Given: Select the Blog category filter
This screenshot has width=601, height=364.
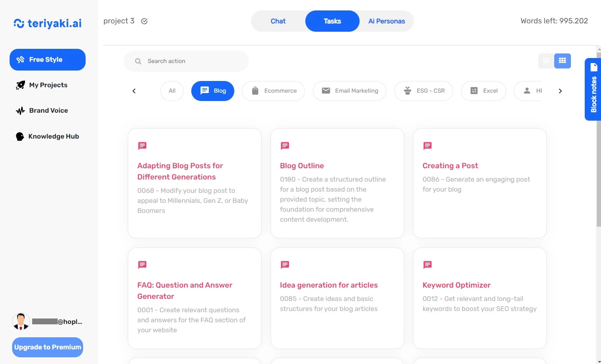Looking at the screenshot, I should (213, 91).
